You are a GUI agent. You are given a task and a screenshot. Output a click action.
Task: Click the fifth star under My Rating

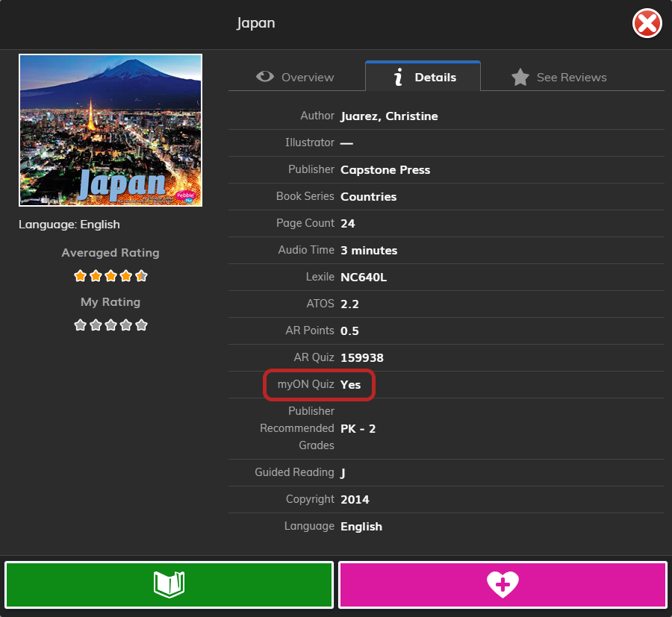pos(141,325)
